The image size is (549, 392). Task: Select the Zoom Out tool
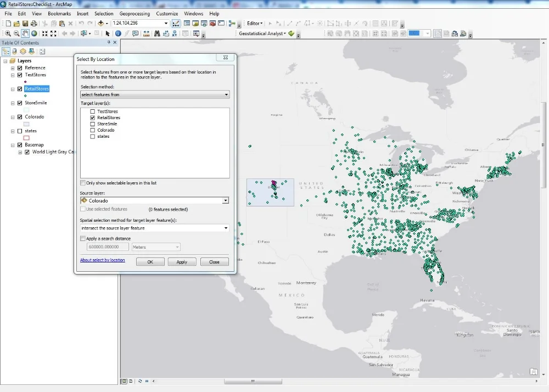click(16, 33)
